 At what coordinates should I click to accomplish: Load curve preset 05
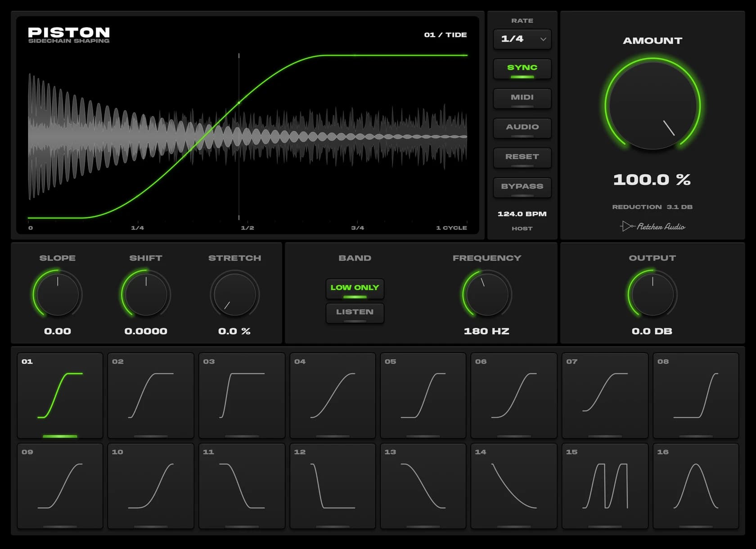point(423,396)
